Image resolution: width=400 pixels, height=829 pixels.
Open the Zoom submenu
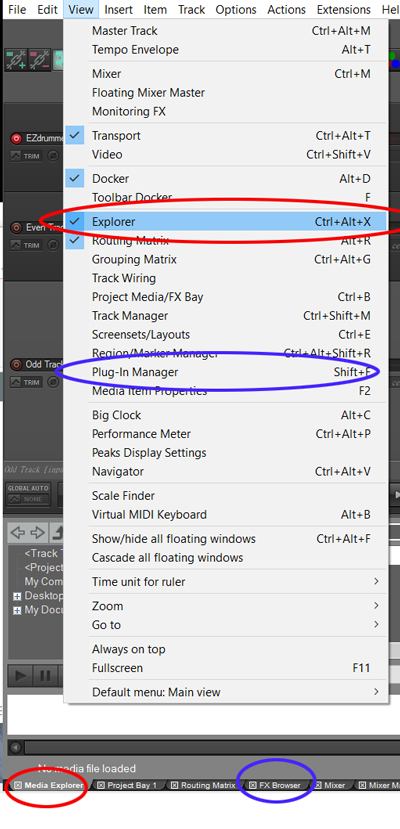tap(226, 606)
